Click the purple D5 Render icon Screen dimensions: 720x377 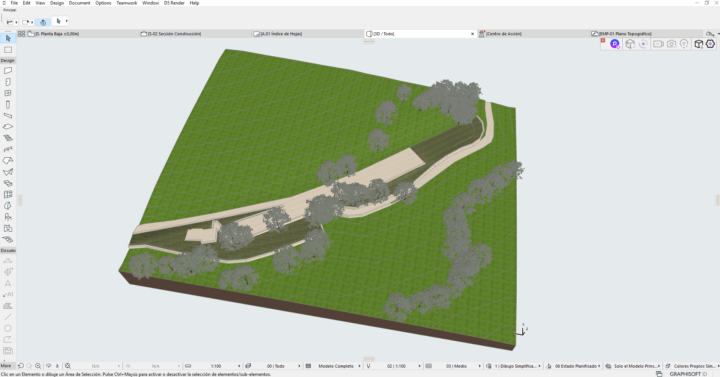(614, 44)
